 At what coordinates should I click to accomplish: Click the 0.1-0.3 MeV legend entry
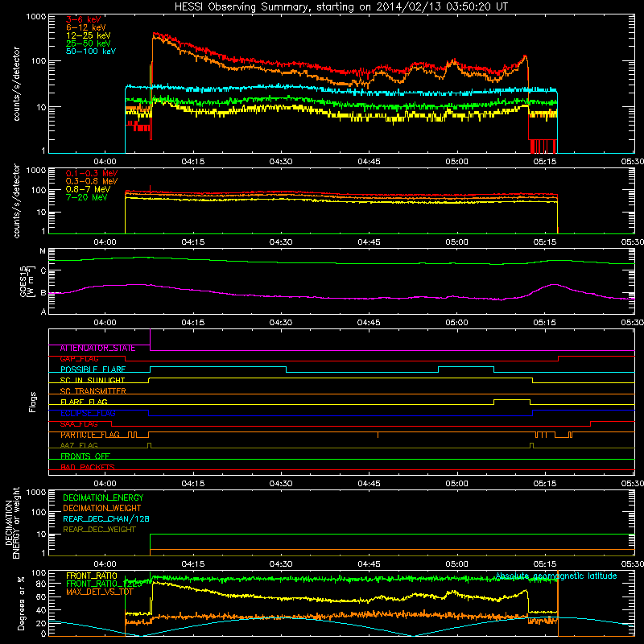tap(92, 173)
